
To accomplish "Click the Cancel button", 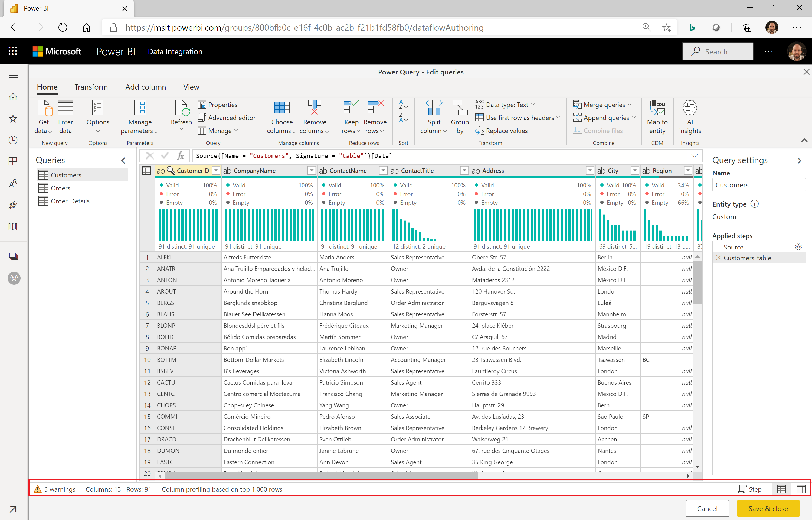I will point(707,508).
